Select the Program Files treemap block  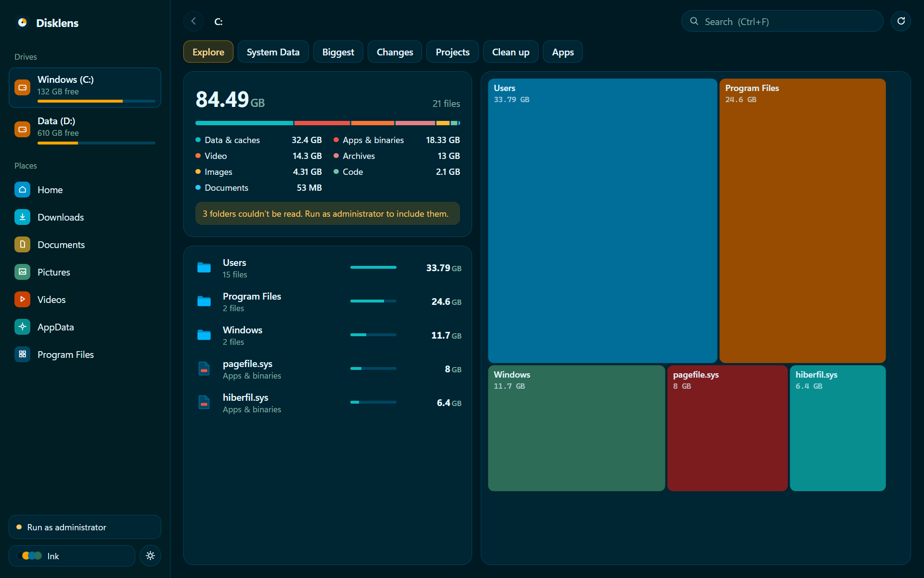(802, 221)
